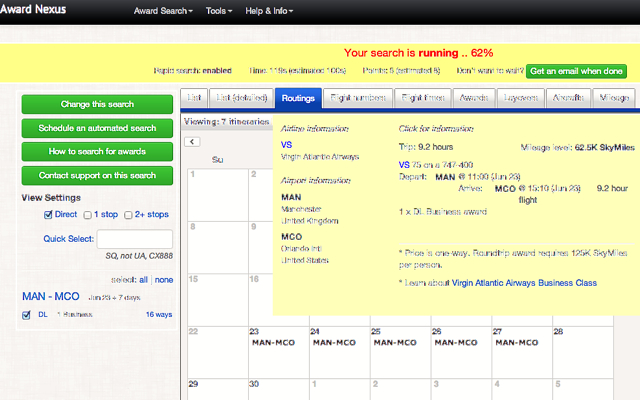
Task: Open Virgin Atlantic Airways Business Class link
Action: coord(524,283)
